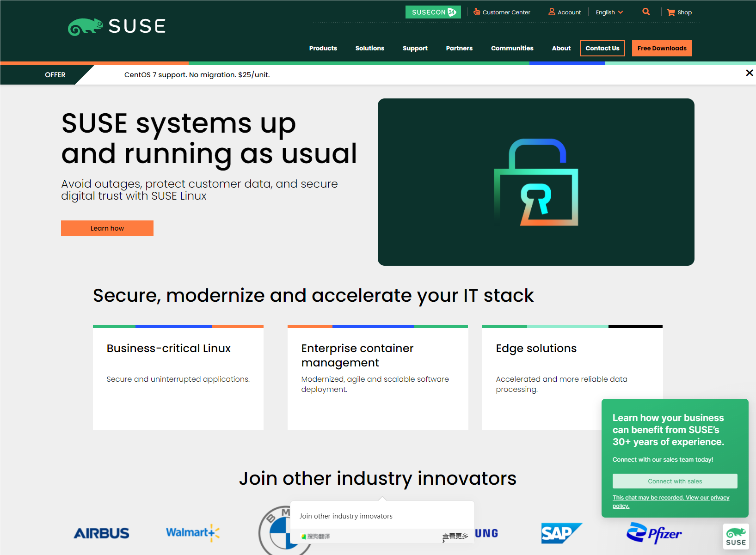Click the Airbus logo
Viewport: 756px width, 555px height.
point(102,533)
